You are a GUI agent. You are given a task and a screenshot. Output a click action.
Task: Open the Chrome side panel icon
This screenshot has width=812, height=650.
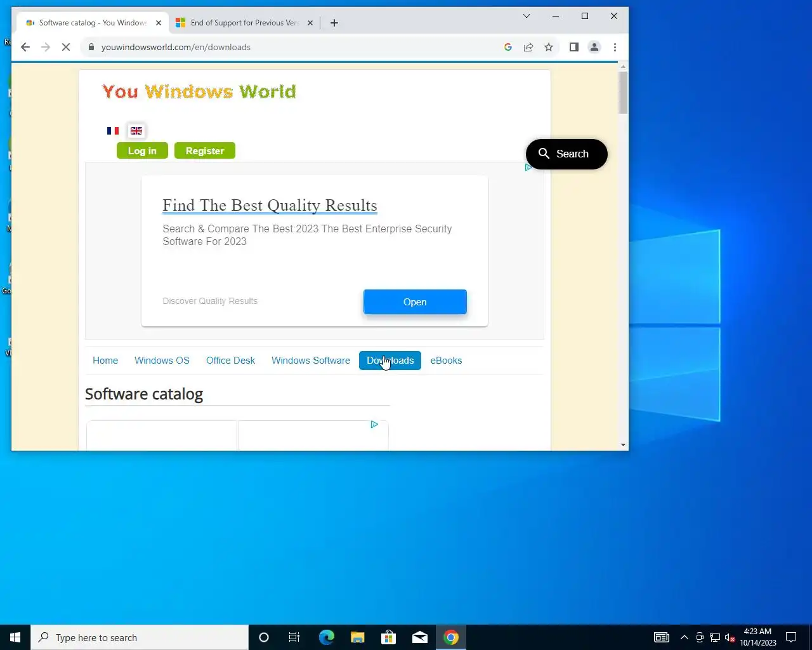574,47
